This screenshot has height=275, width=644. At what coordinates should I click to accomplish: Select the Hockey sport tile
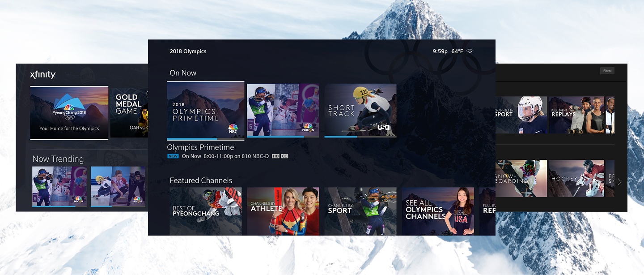pos(576,178)
